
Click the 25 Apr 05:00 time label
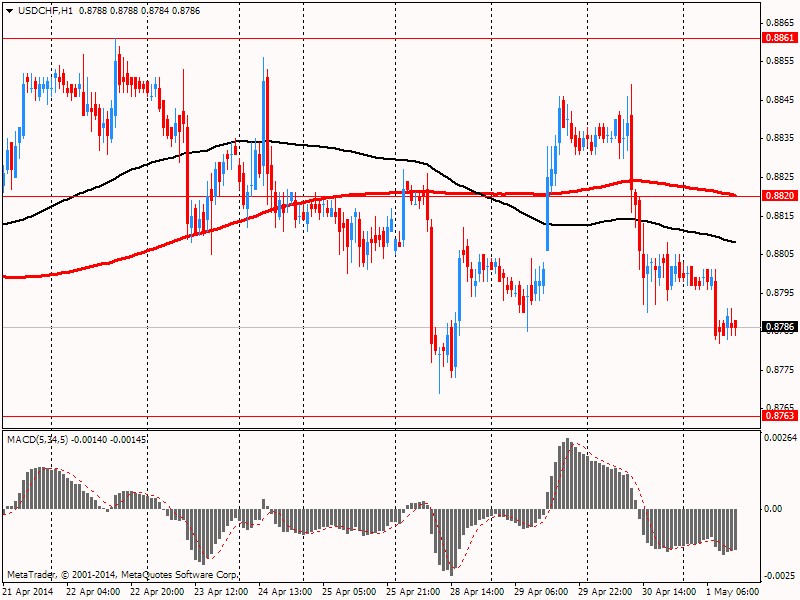(349, 592)
